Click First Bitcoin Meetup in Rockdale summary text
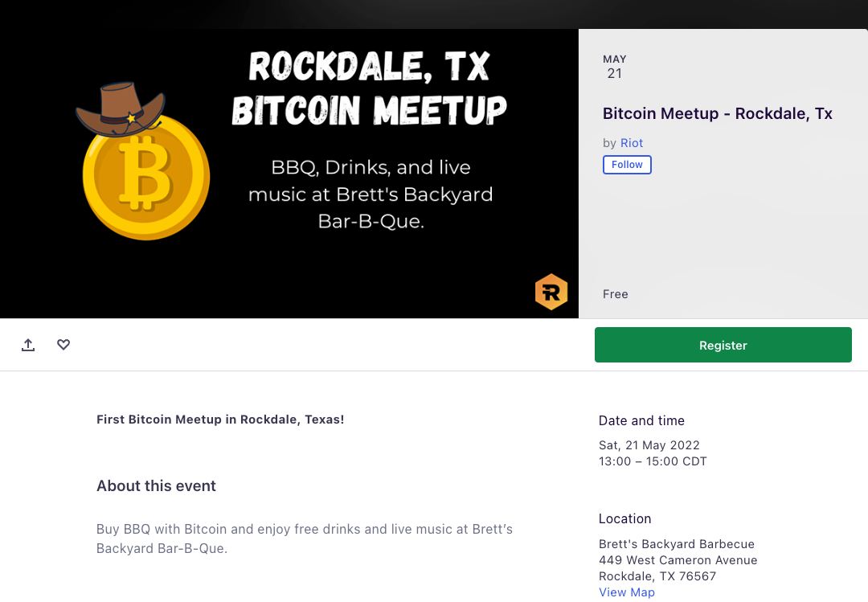This screenshot has height=602, width=868. click(220, 420)
